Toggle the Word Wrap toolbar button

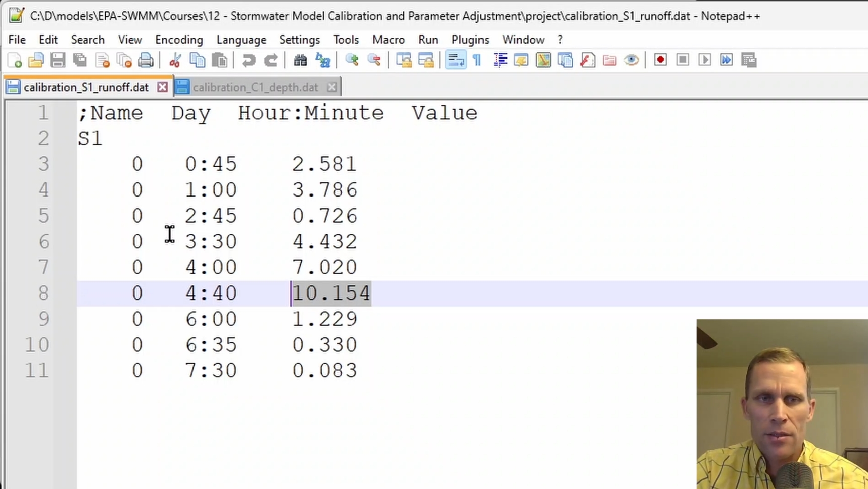pos(456,60)
